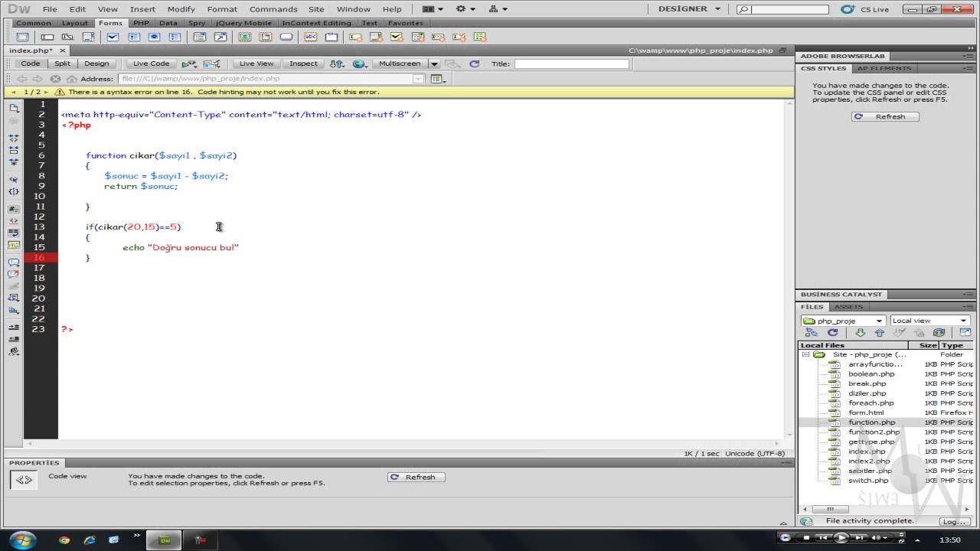The width and height of the screenshot is (980, 551).
Task: Toggle Live View mode
Action: click(x=256, y=64)
